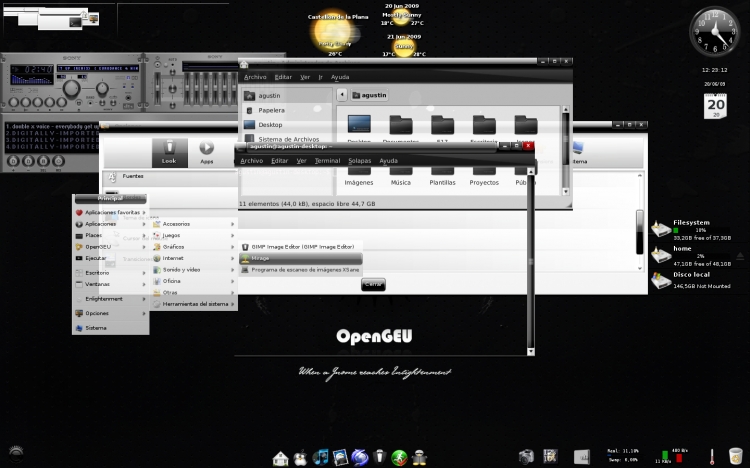Open Terminal menu in the terminal window
The image size is (750, 468).
point(327,161)
